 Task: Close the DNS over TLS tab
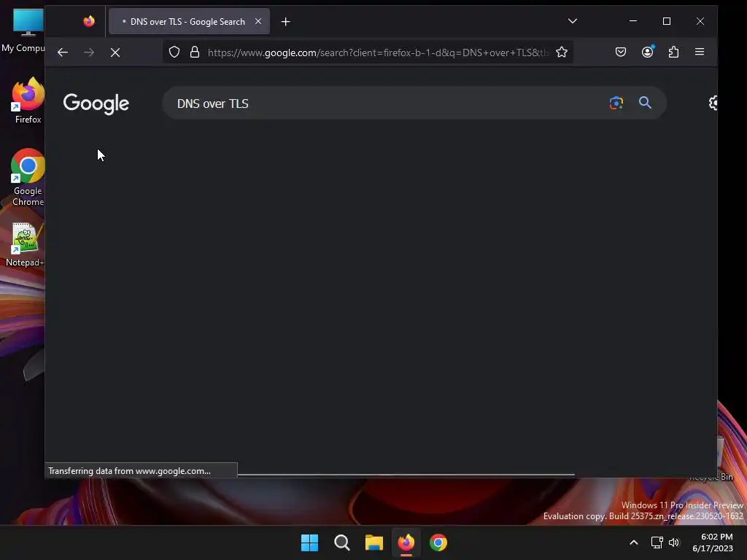(x=258, y=21)
